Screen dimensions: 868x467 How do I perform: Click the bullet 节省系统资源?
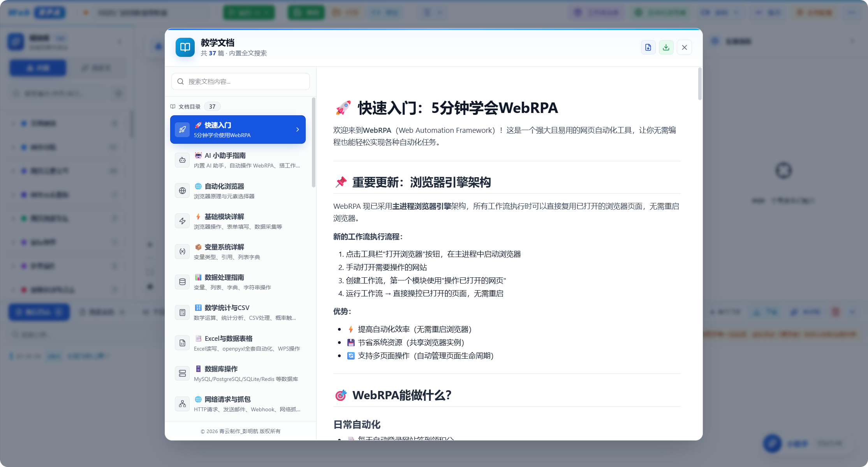pos(406,342)
